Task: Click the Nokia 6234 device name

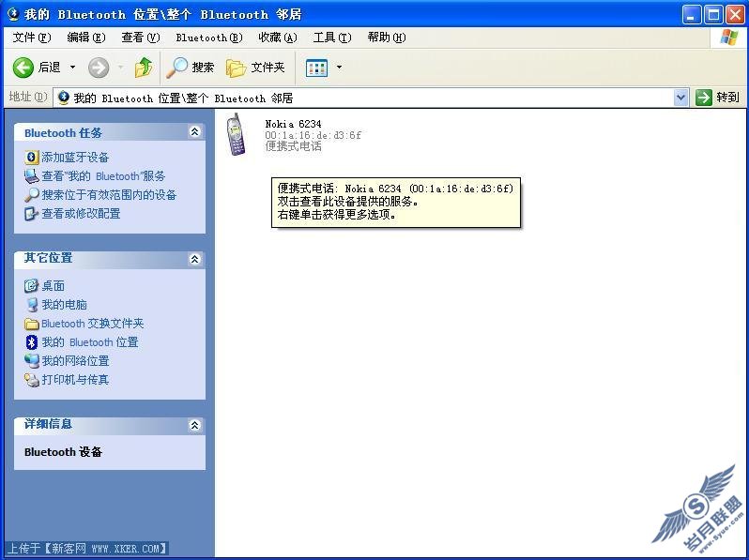Action: click(293, 124)
